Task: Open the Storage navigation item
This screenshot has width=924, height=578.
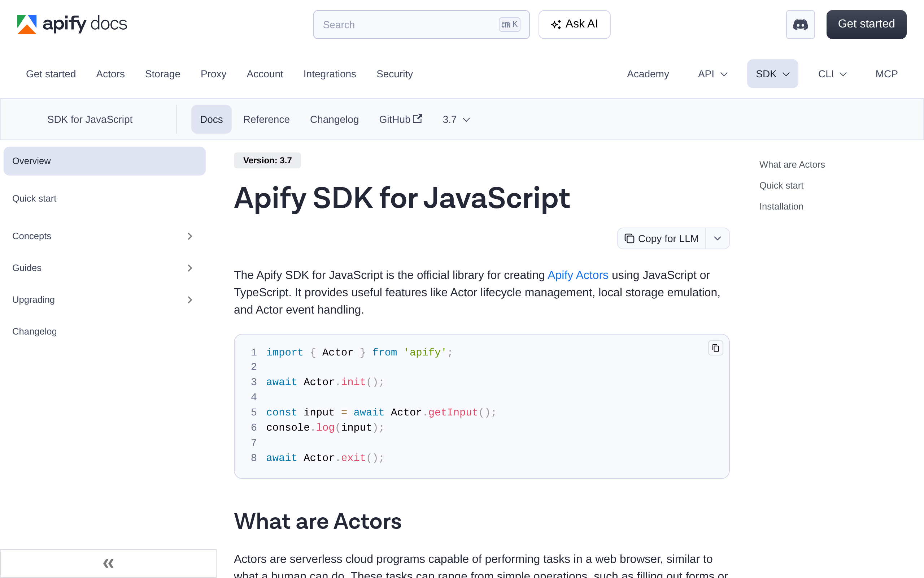Action: pyautogui.click(x=163, y=74)
